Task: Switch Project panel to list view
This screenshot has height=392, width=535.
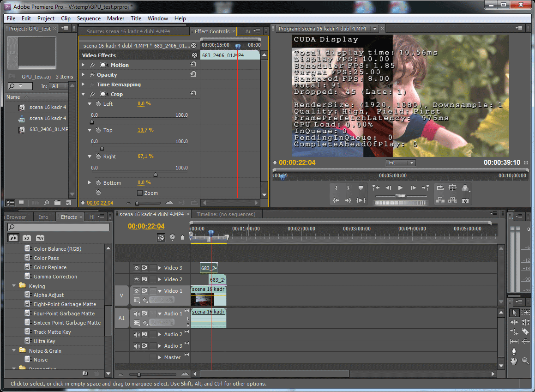Action: [11, 203]
